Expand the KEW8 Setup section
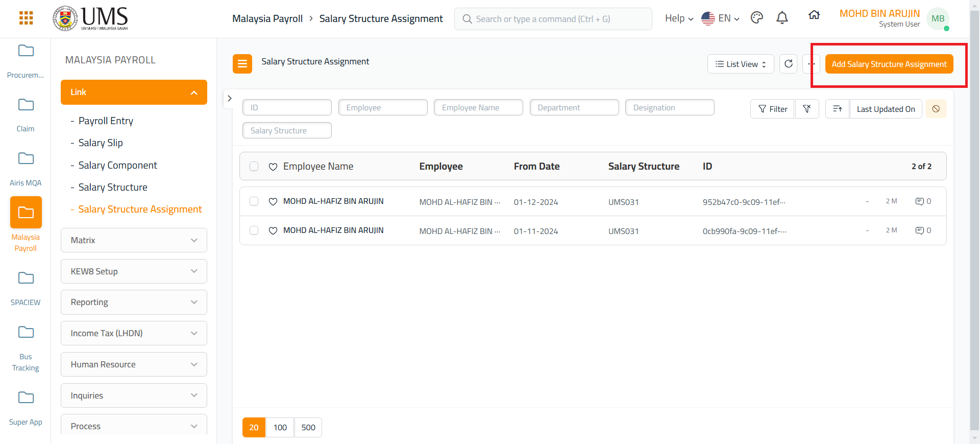 click(x=134, y=271)
